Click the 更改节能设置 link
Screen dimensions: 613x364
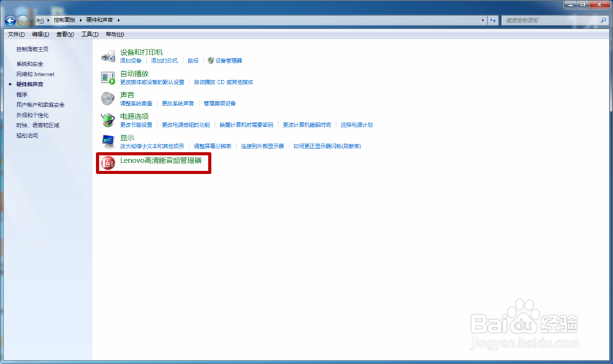[x=136, y=125]
